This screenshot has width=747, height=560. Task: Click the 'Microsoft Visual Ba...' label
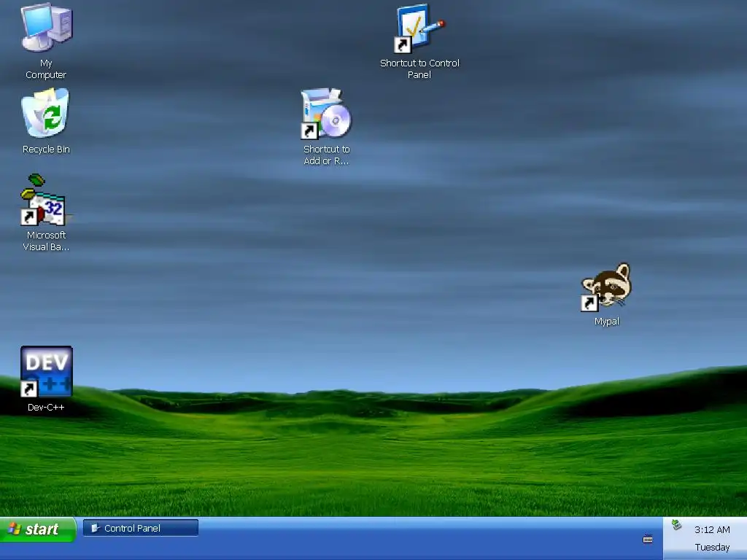point(46,241)
